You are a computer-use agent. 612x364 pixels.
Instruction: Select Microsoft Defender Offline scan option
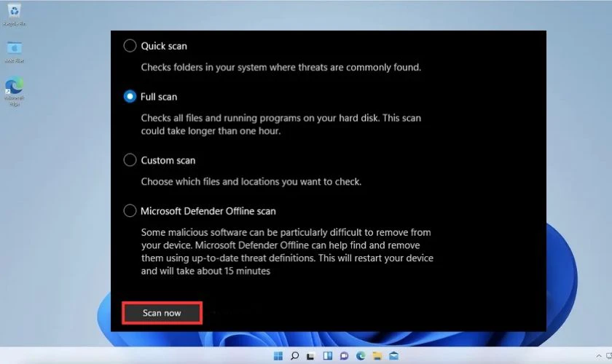[x=130, y=210]
